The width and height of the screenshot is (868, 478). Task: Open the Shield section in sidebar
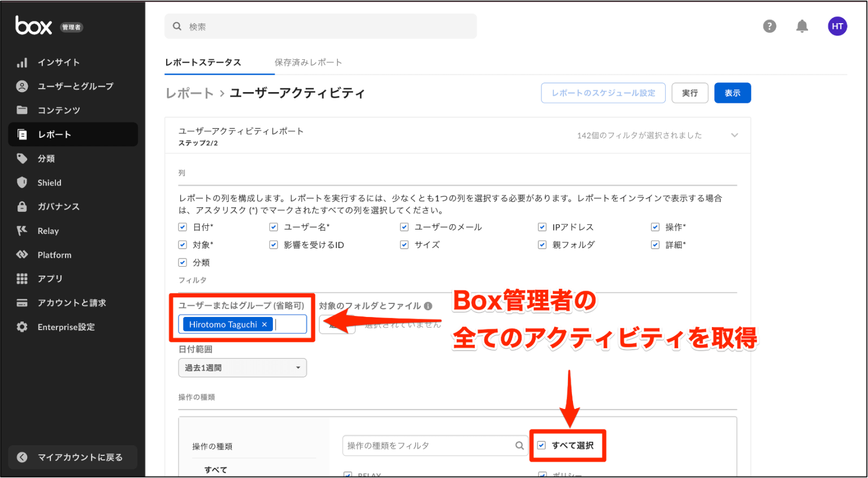pyautogui.click(x=49, y=182)
